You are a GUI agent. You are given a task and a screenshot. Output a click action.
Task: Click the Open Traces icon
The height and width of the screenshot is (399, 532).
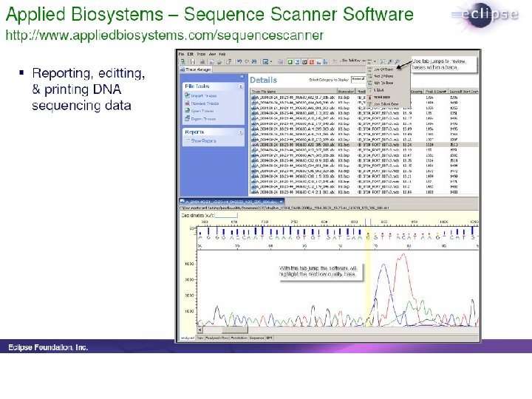187,111
